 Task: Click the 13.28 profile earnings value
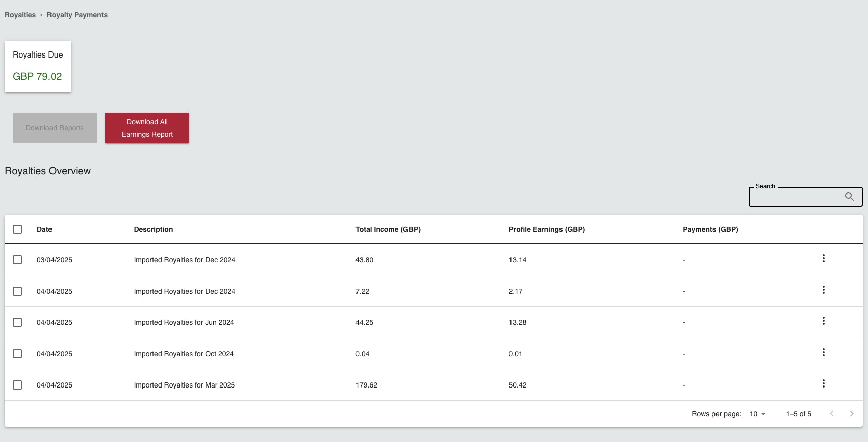coord(518,322)
